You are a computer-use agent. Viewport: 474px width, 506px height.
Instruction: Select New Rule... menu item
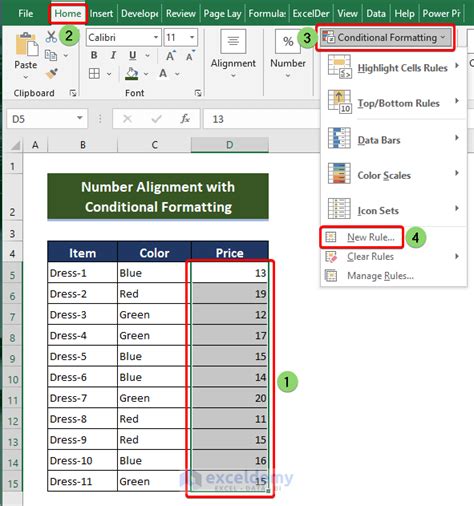click(x=361, y=237)
